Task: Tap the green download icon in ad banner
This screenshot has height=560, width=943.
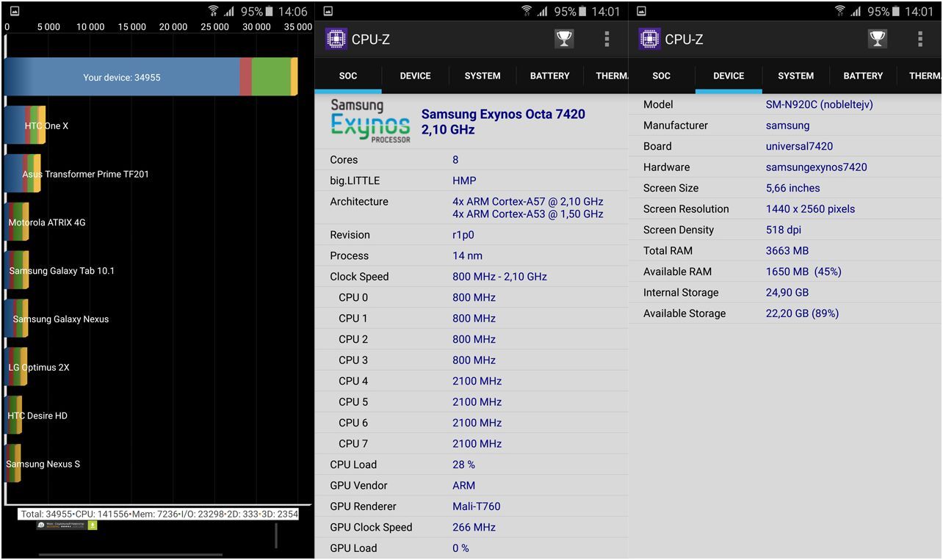Action: click(93, 525)
